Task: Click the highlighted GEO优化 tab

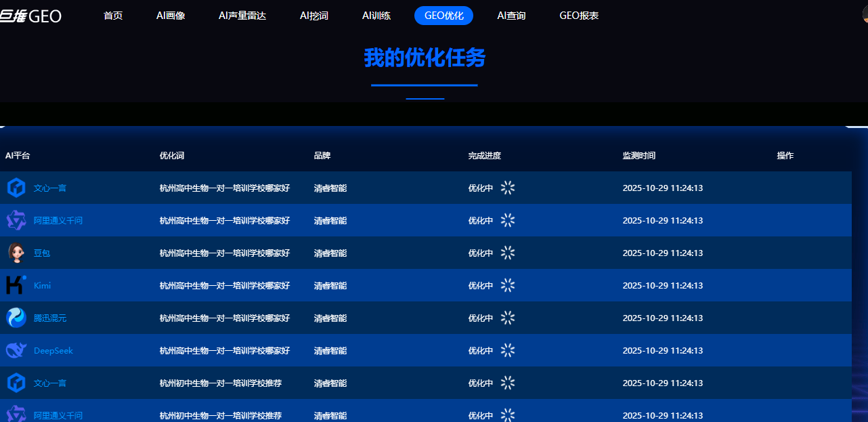Action: coord(443,16)
